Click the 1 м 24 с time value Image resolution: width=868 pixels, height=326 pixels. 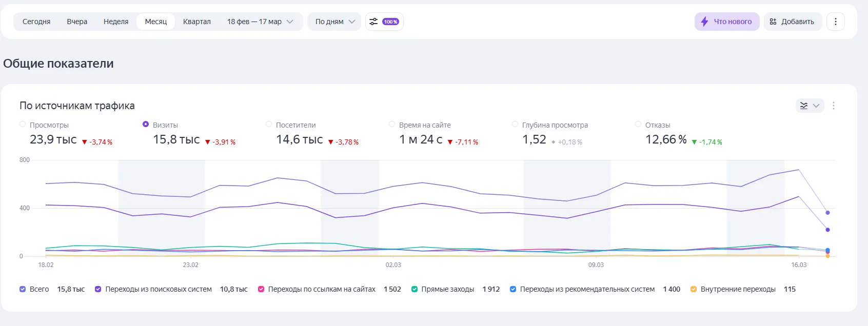click(421, 139)
